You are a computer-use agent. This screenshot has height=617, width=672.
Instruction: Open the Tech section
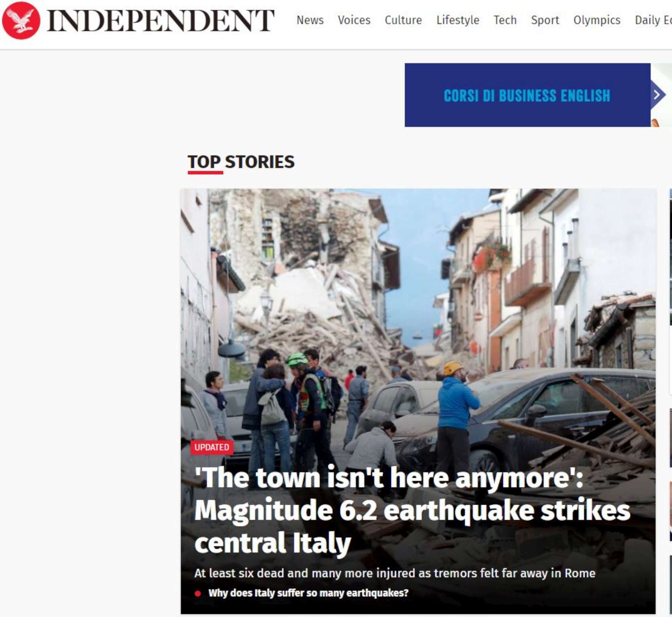(505, 20)
